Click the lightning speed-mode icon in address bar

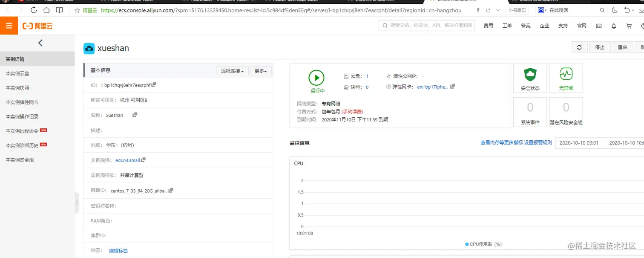[x=478, y=10]
